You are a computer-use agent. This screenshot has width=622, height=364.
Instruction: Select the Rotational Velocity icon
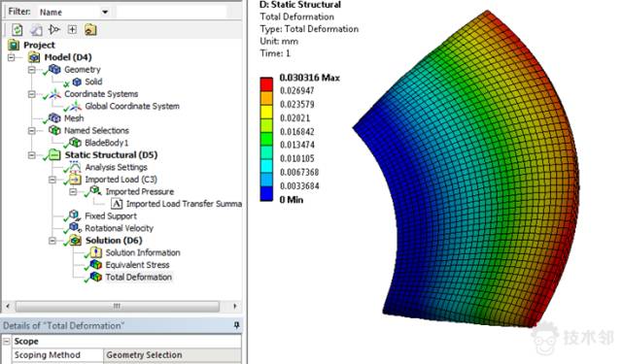(x=74, y=227)
